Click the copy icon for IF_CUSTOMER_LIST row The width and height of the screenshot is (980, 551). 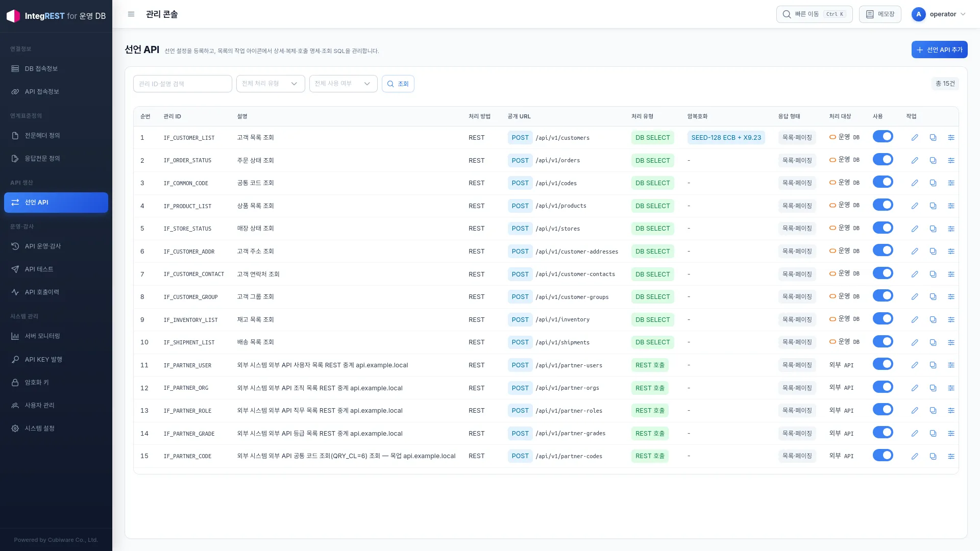[933, 138]
